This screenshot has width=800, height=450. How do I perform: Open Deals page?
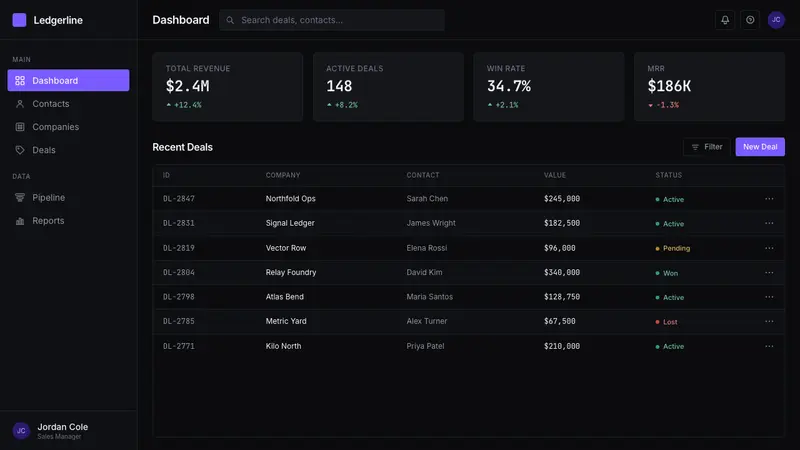pos(68,150)
